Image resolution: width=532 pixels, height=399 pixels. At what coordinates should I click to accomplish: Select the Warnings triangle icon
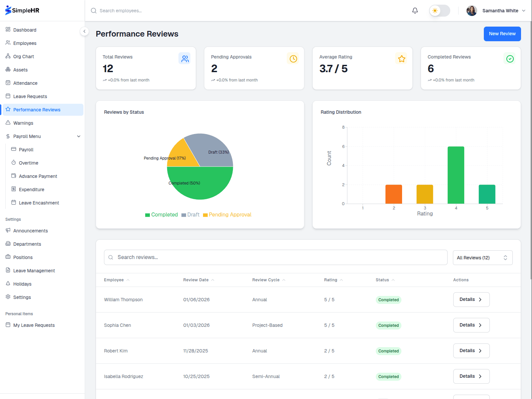(x=8, y=123)
